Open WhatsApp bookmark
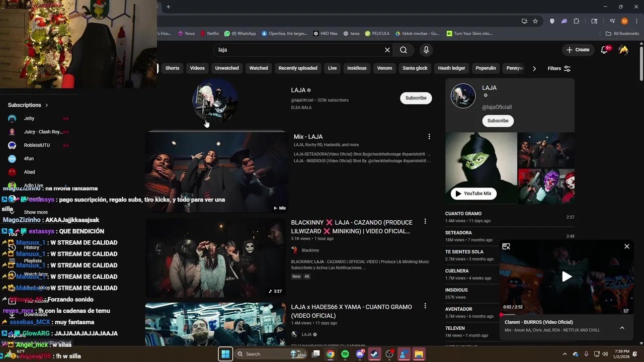Viewport: 644px width, 362px height. pos(240,34)
